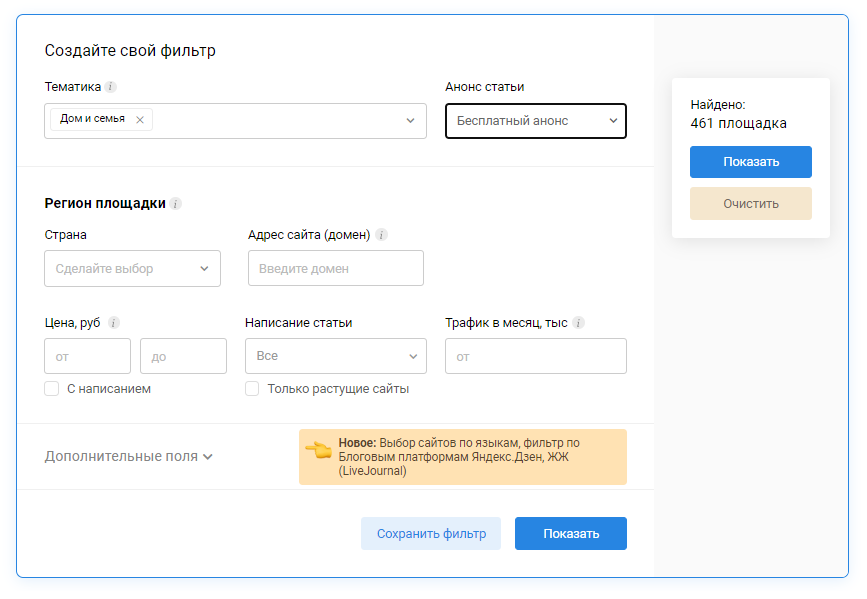The image size is (867, 599).
Task: Click the pointing hand icon in notice
Action: coord(318,450)
